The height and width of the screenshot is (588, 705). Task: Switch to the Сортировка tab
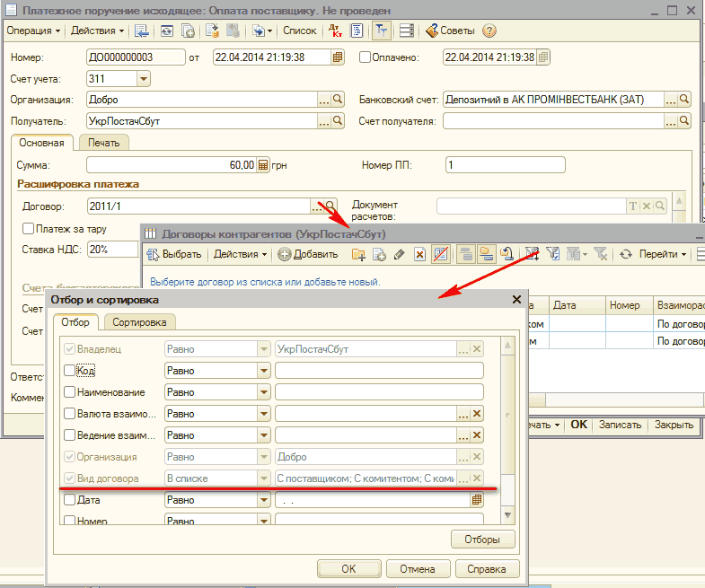pos(140,322)
